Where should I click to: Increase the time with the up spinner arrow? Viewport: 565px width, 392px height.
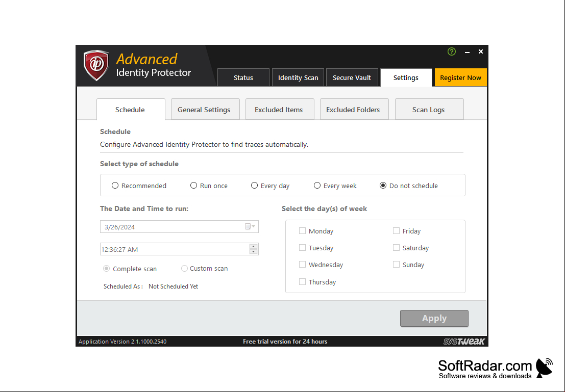253,247
